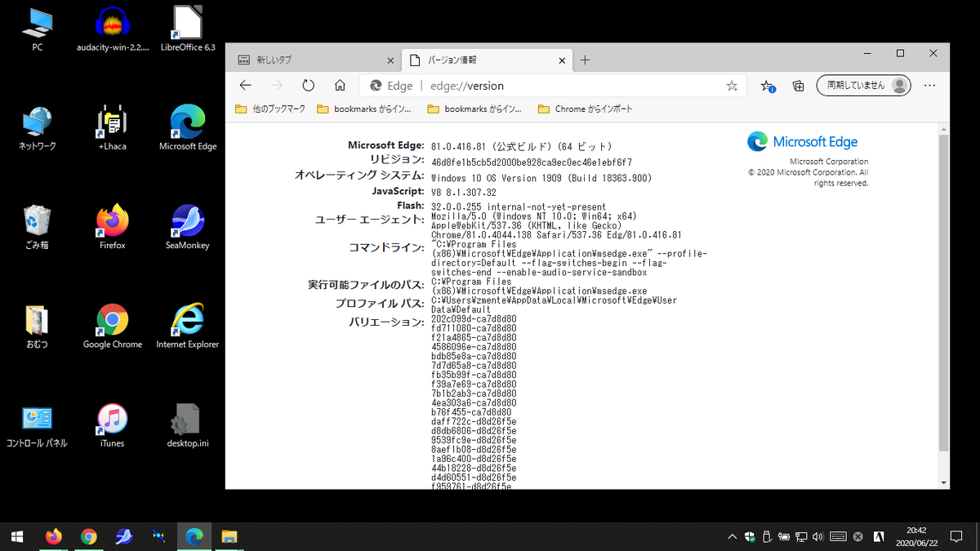Image resolution: width=980 pixels, height=551 pixels.
Task: Click the 同期していません profile button
Action: click(864, 86)
